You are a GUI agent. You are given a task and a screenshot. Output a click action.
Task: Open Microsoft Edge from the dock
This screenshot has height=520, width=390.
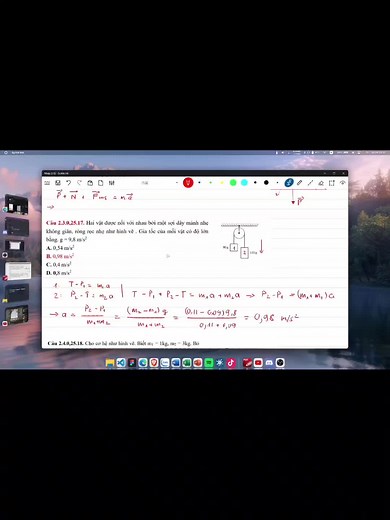143,363
